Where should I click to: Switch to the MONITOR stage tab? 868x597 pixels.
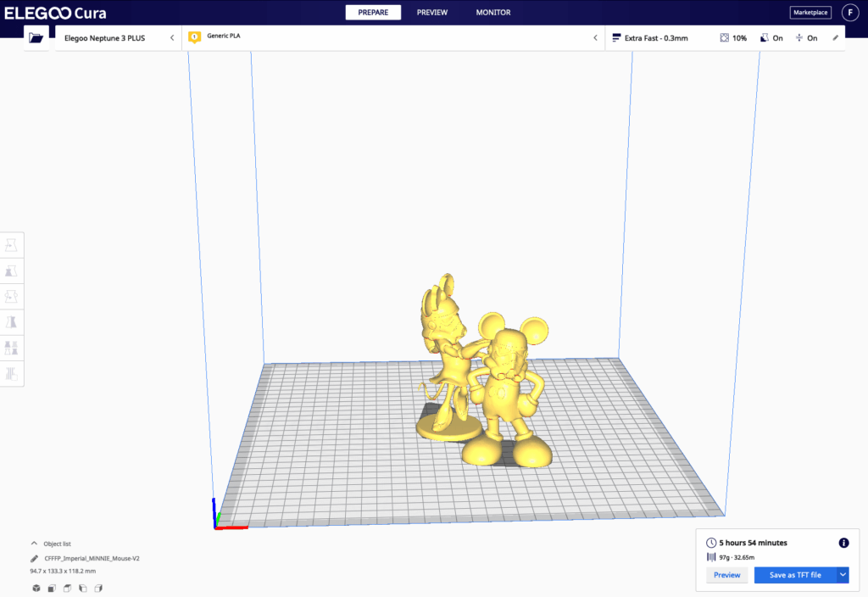click(492, 13)
